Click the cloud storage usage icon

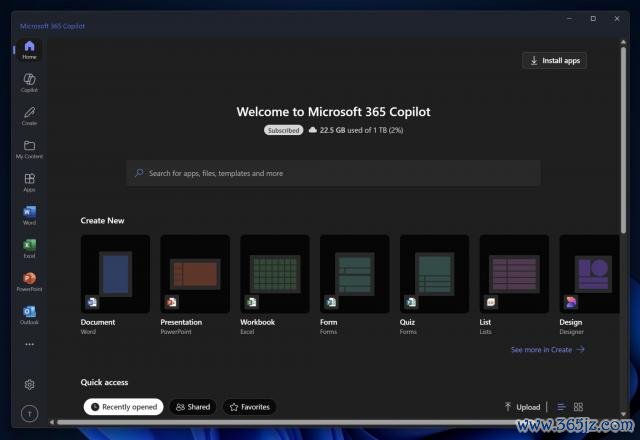coord(313,130)
